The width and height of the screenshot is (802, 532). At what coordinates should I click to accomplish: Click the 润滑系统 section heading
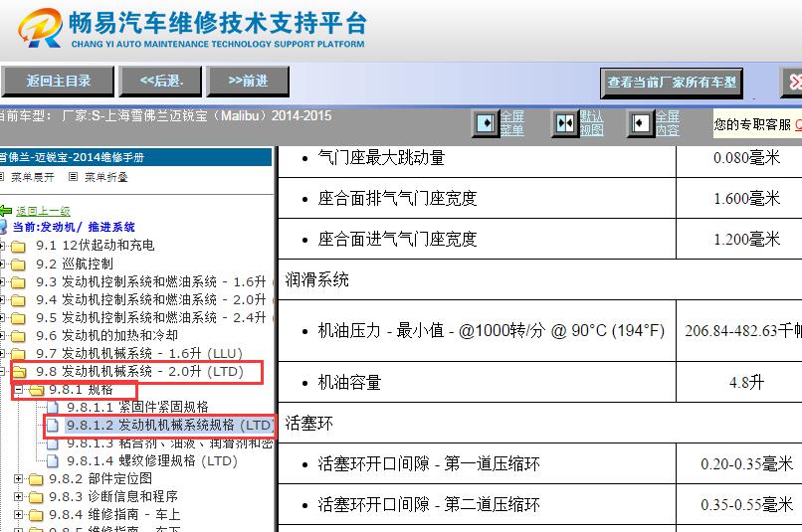(x=317, y=280)
